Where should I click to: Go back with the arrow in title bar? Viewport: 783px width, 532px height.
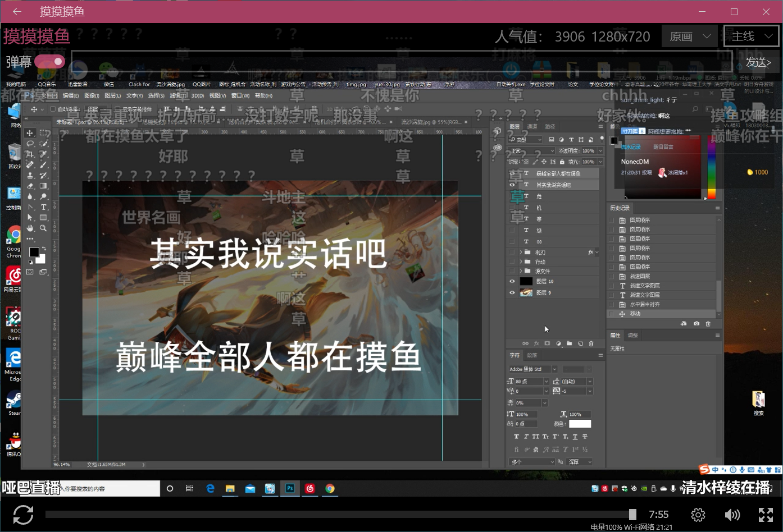17,12
